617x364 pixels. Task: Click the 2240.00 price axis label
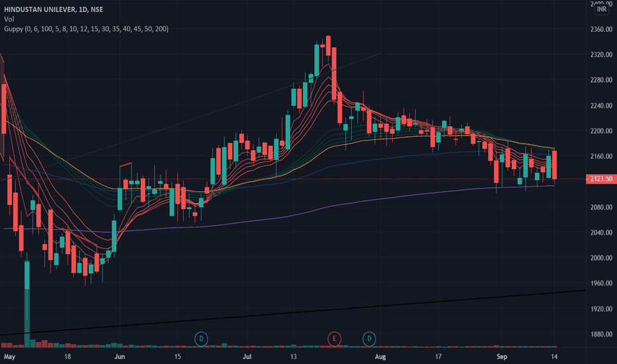pos(601,105)
